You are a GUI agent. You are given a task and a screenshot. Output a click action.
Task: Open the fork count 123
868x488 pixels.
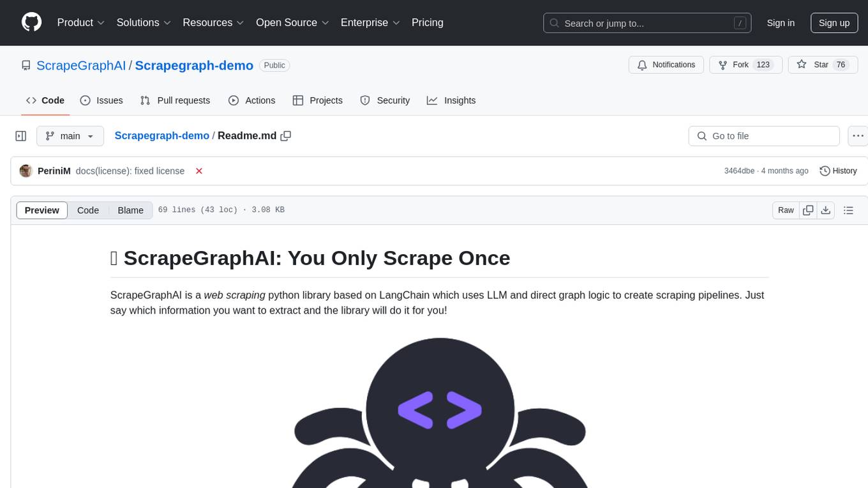tap(763, 65)
